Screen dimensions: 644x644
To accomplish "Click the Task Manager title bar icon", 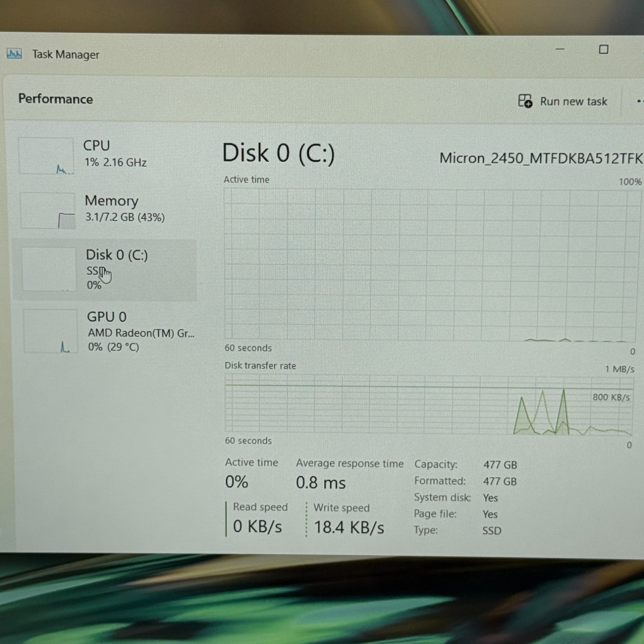I will tap(14, 54).
